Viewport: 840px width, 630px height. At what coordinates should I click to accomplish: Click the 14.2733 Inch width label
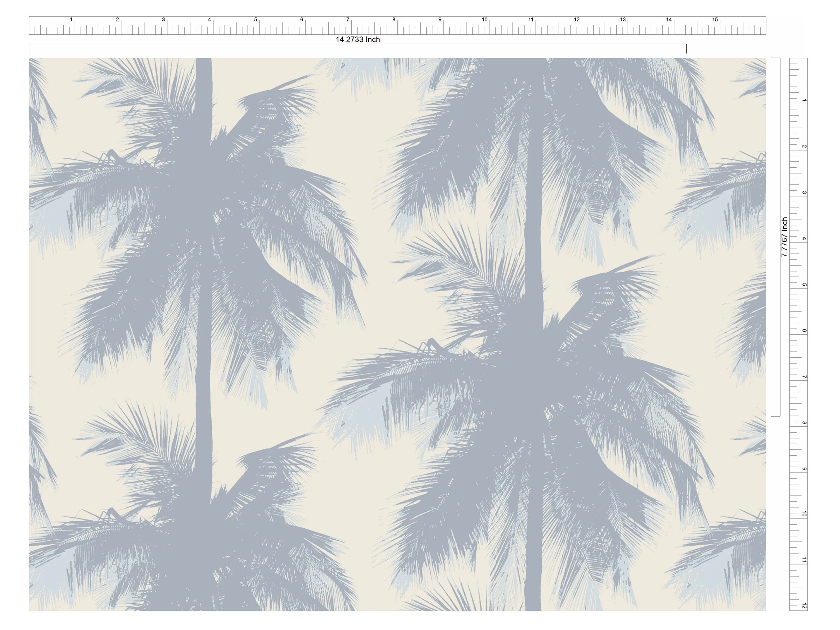(357, 40)
